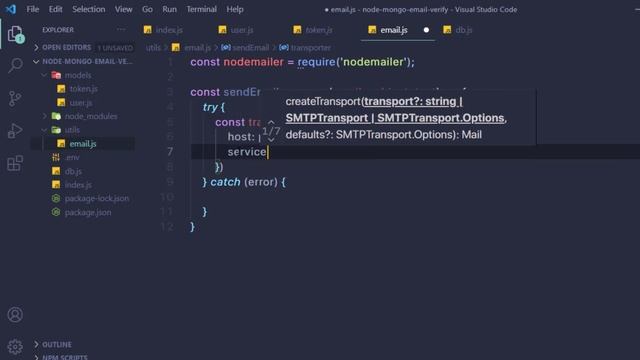640x360 pixels.
Task: Open the File menu
Action: point(33,9)
